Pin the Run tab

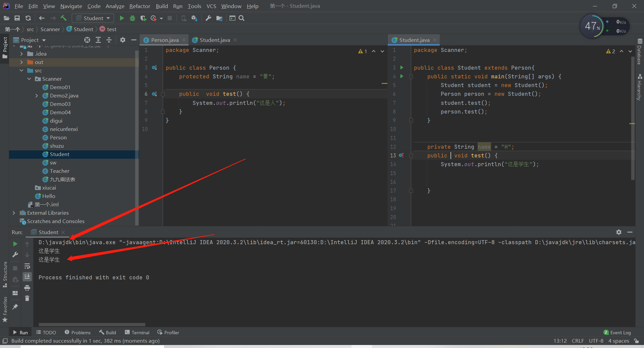15,306
